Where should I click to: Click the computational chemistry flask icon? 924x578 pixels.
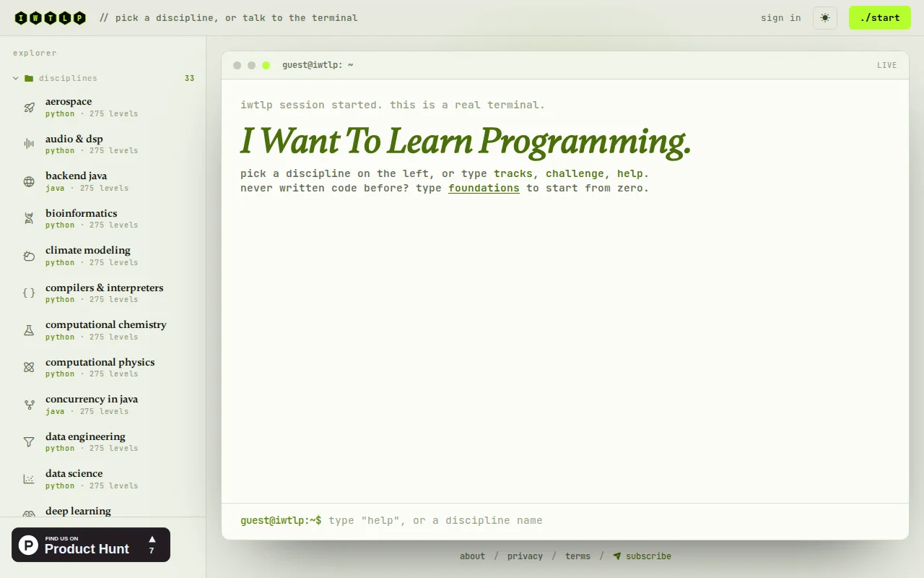coord(29,330)
